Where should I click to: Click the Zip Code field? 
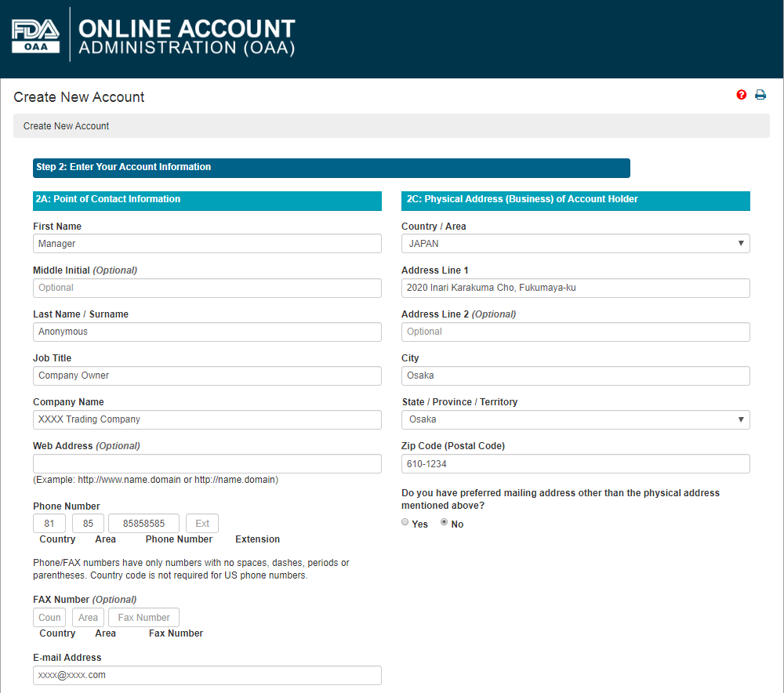(x=575, y=463)
